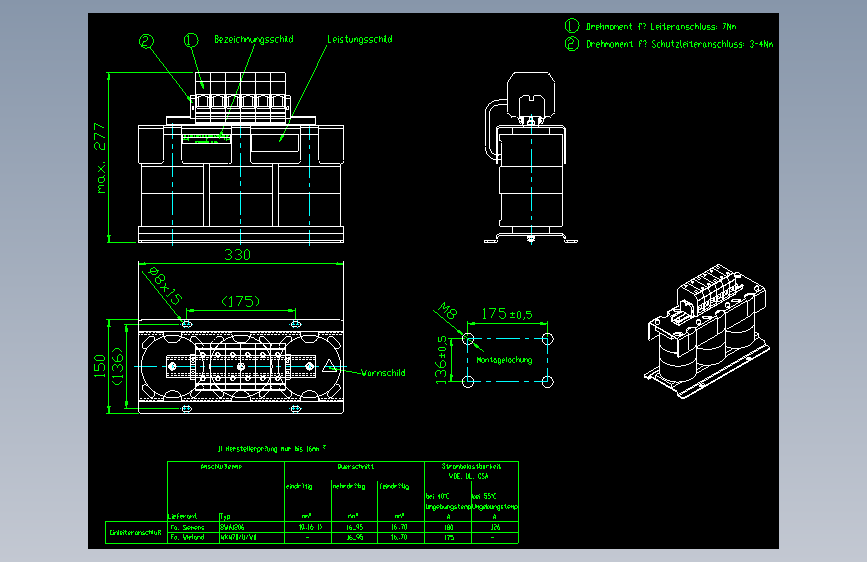Click the footnote above the table about 16mm²

271,449
